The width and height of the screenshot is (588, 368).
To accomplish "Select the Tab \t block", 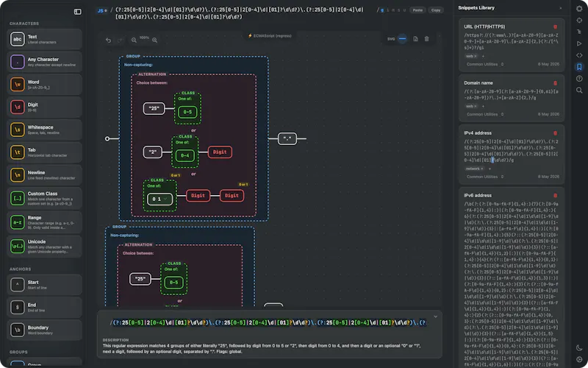I will coord(44,152).
